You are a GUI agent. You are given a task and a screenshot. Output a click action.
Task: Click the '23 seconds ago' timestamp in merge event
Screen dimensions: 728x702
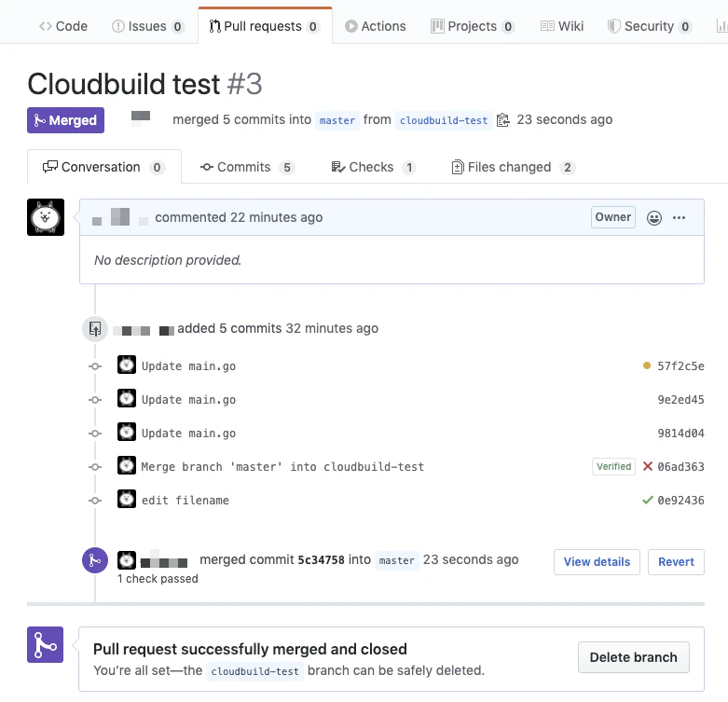[x=471, y=559]
